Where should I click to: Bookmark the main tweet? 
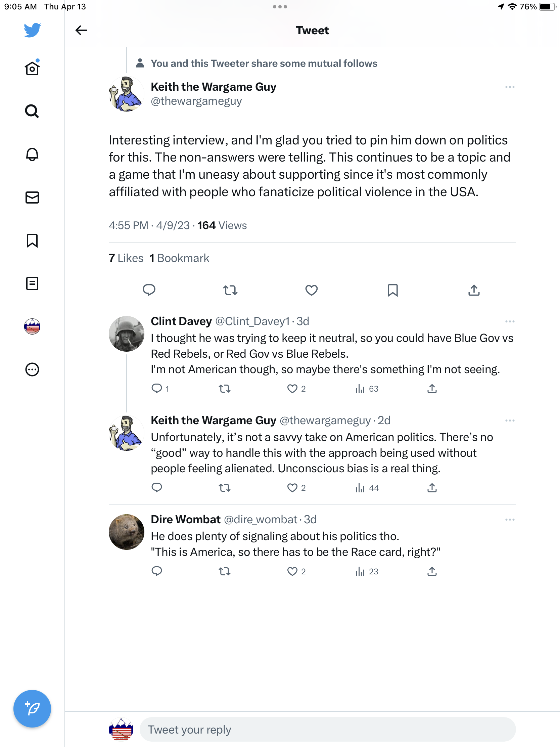[392, 290]
